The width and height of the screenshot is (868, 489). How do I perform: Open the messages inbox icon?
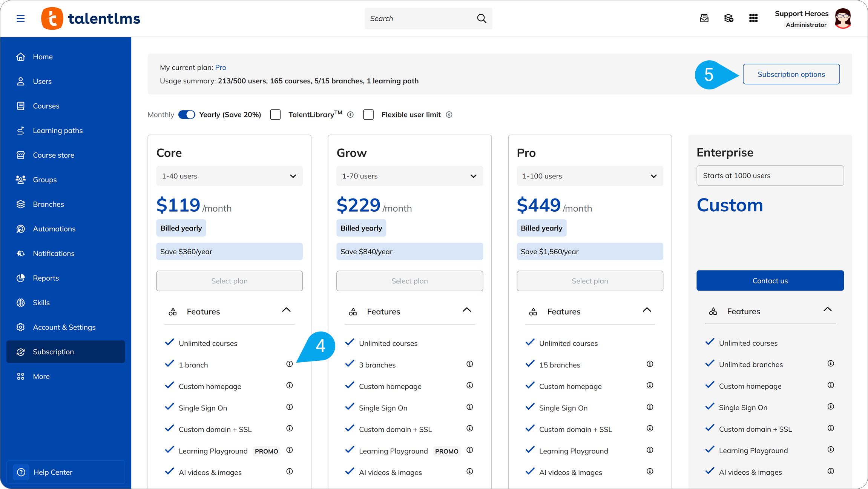(x=704, y=18)
